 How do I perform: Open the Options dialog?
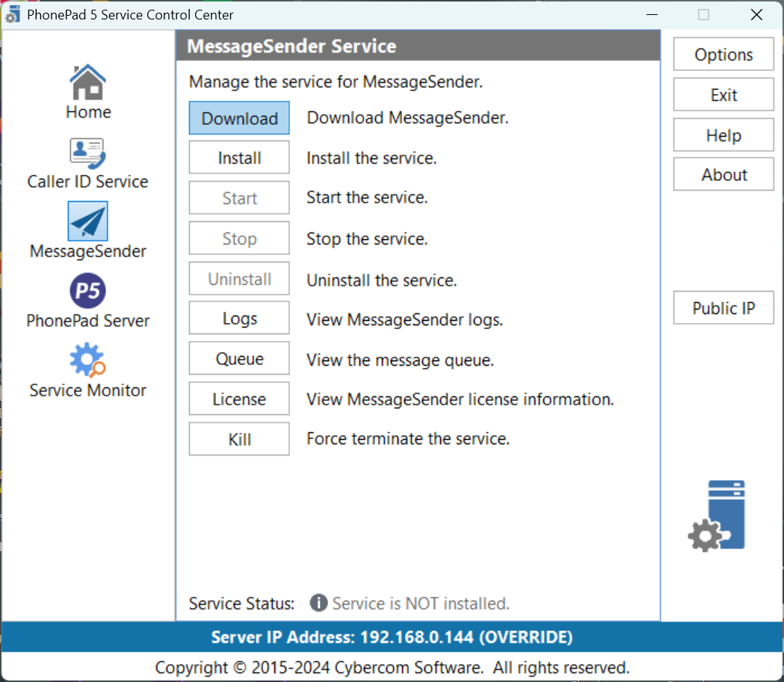point(723,54)
